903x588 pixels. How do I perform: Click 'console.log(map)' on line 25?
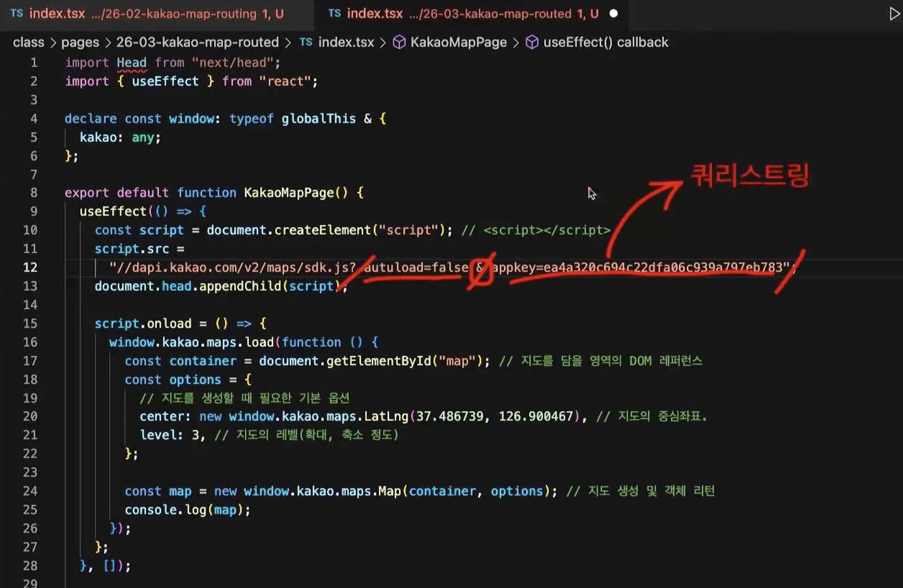(184, 509)
